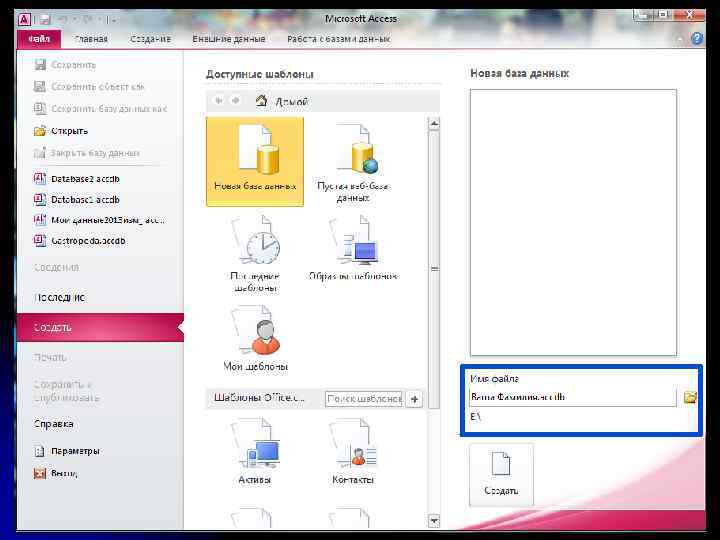Choose Закрыть базу данных

(x=87, y=153)
